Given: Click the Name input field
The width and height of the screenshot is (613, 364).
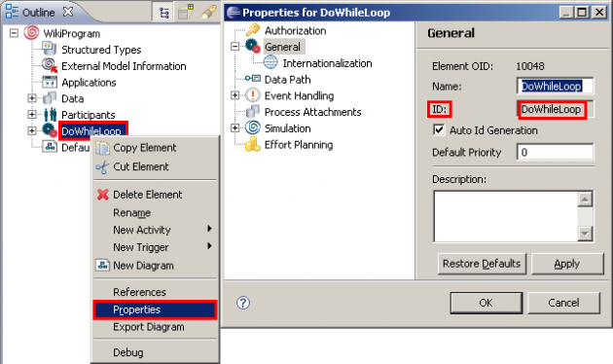Looking at the screenshot, I should (556, 86).
